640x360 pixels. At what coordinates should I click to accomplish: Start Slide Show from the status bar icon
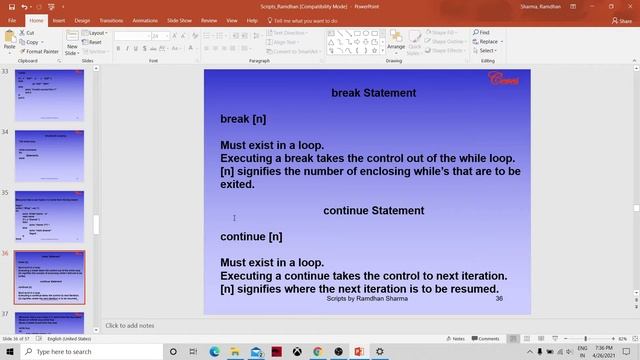[555, 339]
